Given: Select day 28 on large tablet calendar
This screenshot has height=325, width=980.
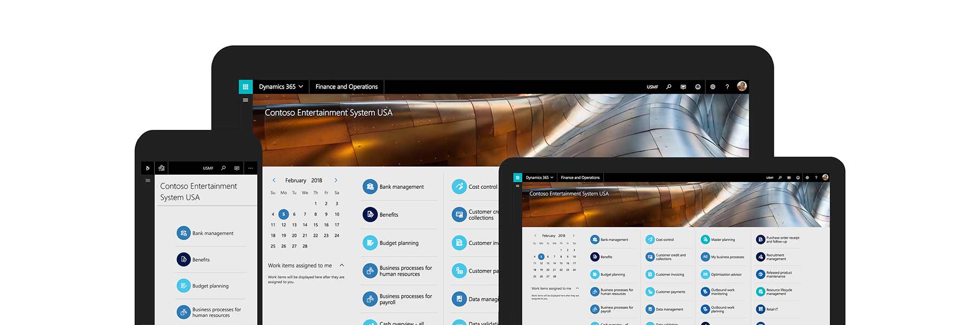Looking at the screenshot, I should coord(305,246).
